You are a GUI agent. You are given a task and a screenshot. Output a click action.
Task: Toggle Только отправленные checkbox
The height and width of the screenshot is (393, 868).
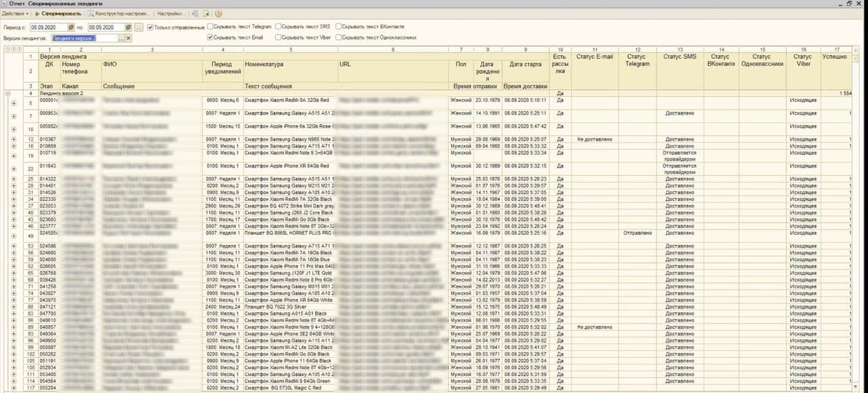150,28
